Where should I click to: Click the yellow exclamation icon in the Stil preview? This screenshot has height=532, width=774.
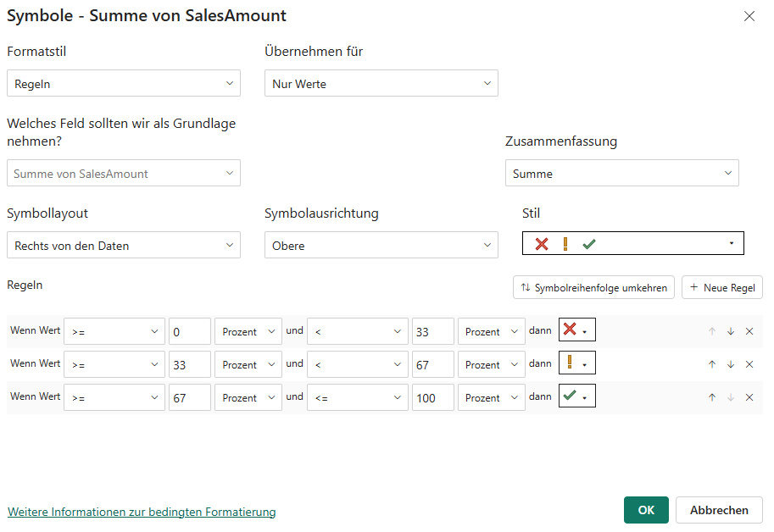[565, 243]
